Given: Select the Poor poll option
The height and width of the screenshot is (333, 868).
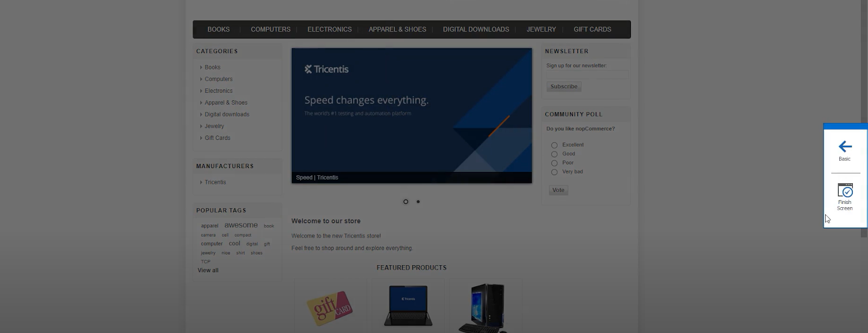Looking at the screenshot, I should coord(554,163).
